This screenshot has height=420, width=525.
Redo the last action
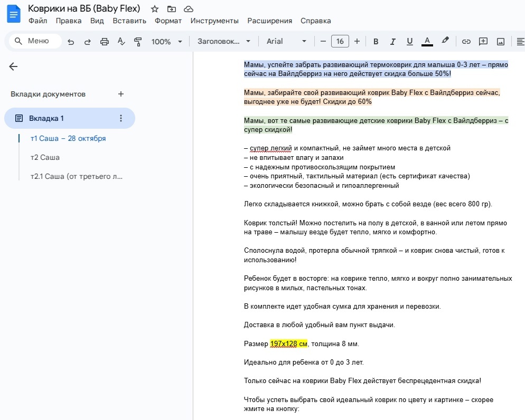(87, 42)
